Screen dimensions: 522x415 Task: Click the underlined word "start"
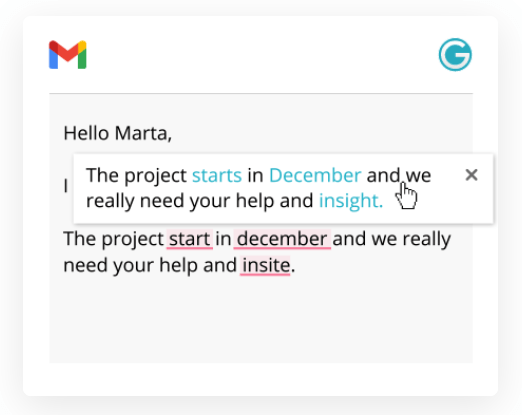point(189,239)
